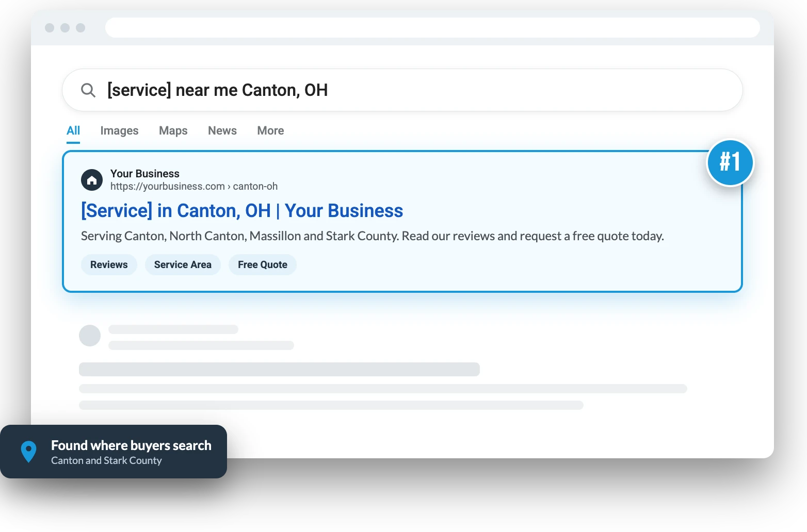Click the empty browser address bar

tap(432, 28)
